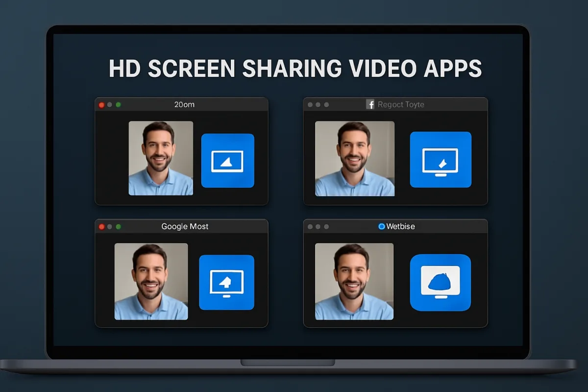Minimize the Google Most window with middle button
Screen dimensions: 588x392
tap(110, 227)
